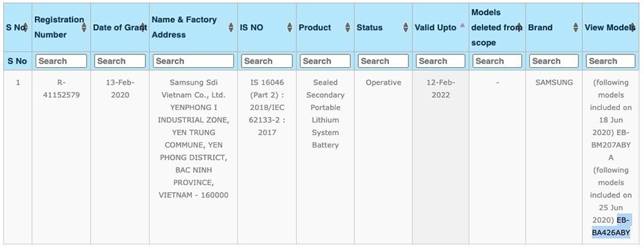Focus Valid Upto search field
Screen dimensions: 644x249
[441, 61]
